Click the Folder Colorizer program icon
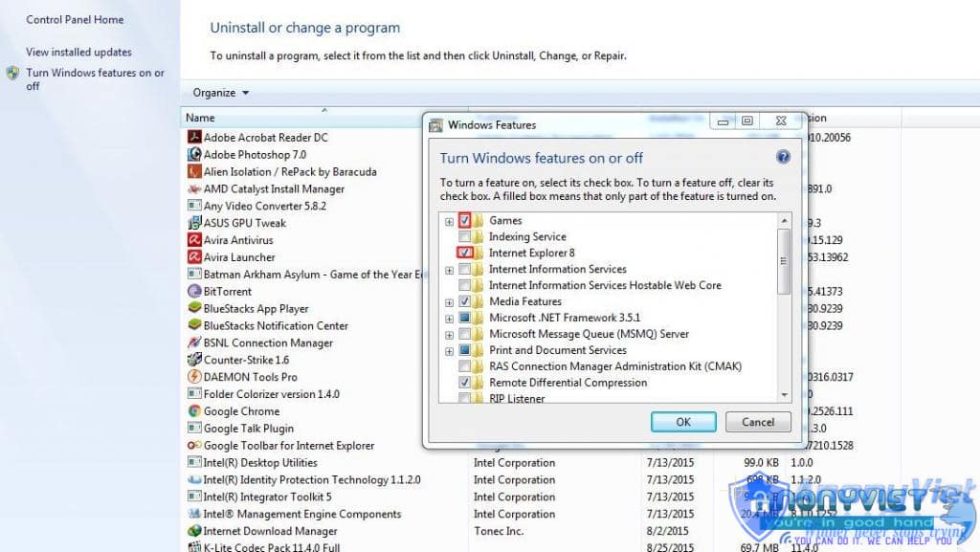 pyautogui.click(x=194, y=394)
